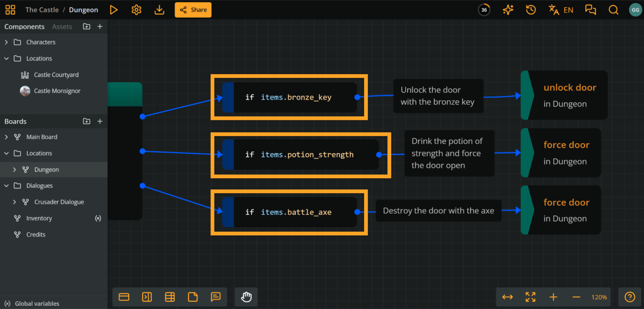Open version history clock icon
644x309 pixels.
pyautogui.click(x=531, y=10)
